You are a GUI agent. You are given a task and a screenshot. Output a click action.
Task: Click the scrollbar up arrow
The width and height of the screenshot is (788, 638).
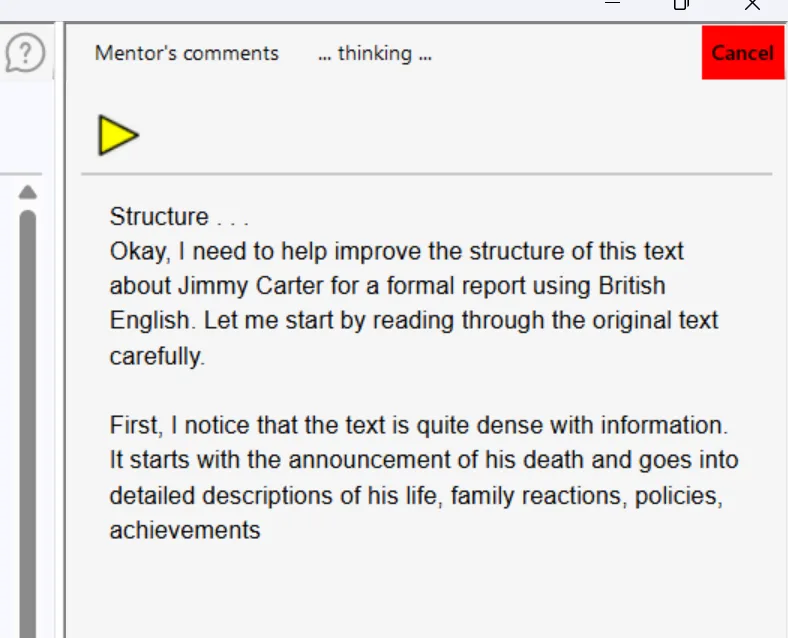tap(28, 192)
